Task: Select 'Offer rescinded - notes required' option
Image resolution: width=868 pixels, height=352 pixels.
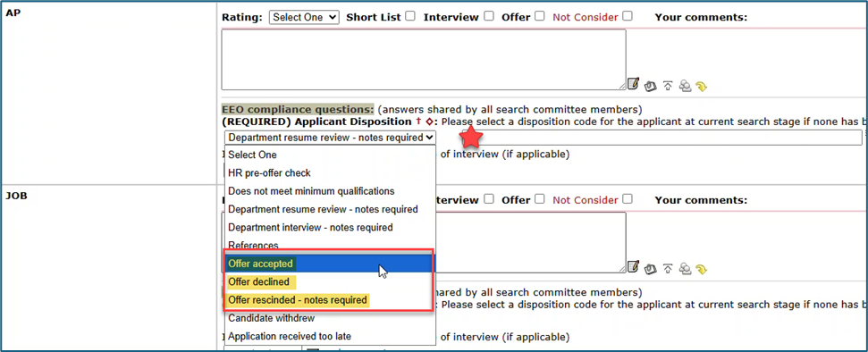Action: coord(330,300)
